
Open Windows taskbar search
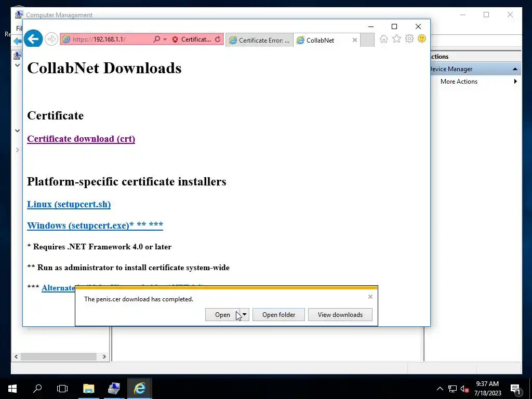click(x=37, y=389)
